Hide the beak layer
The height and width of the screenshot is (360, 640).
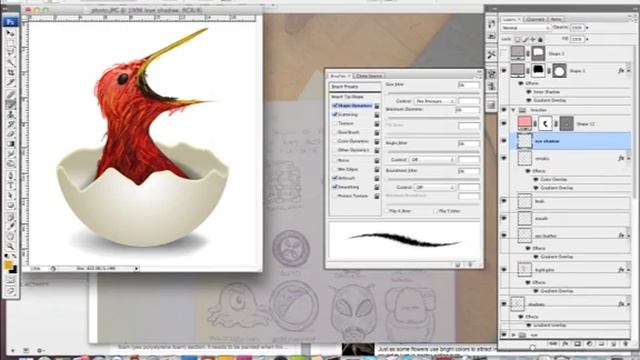coord(504,201)
